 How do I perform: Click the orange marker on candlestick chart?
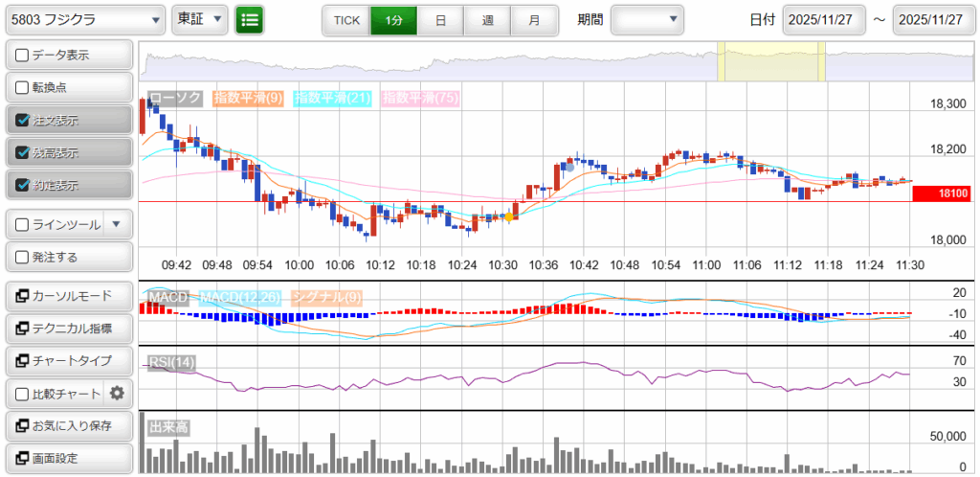510,216
